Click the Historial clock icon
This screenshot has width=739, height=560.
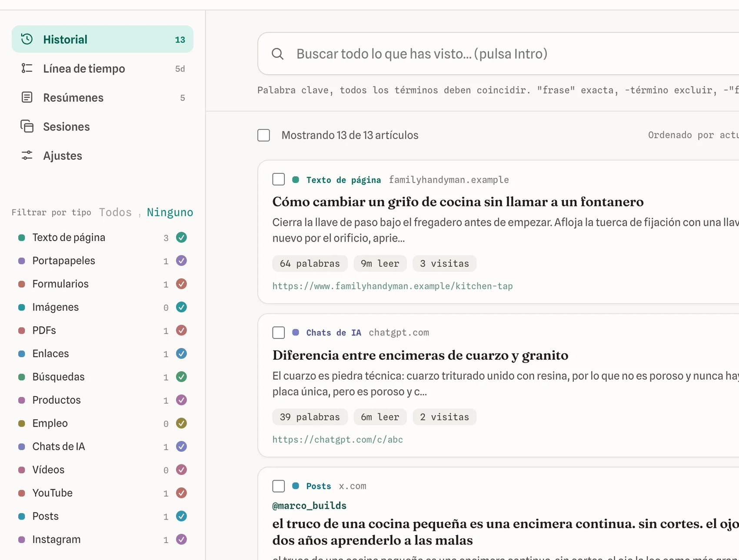[27, 39]
